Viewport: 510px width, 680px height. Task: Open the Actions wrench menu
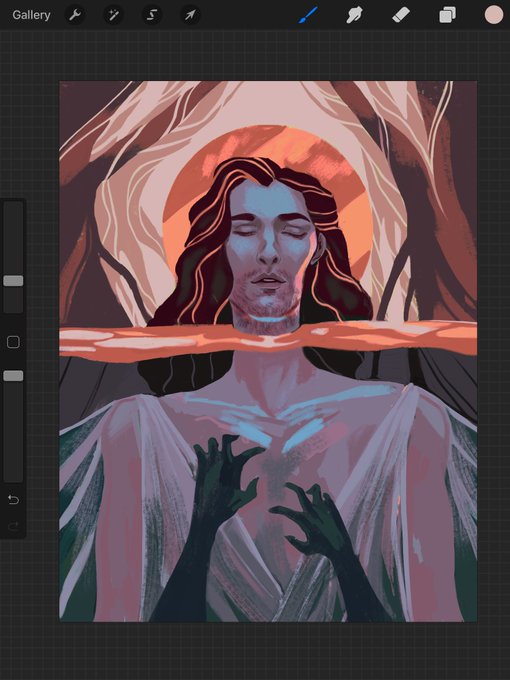pyautogui.click(x=75, y=15)
